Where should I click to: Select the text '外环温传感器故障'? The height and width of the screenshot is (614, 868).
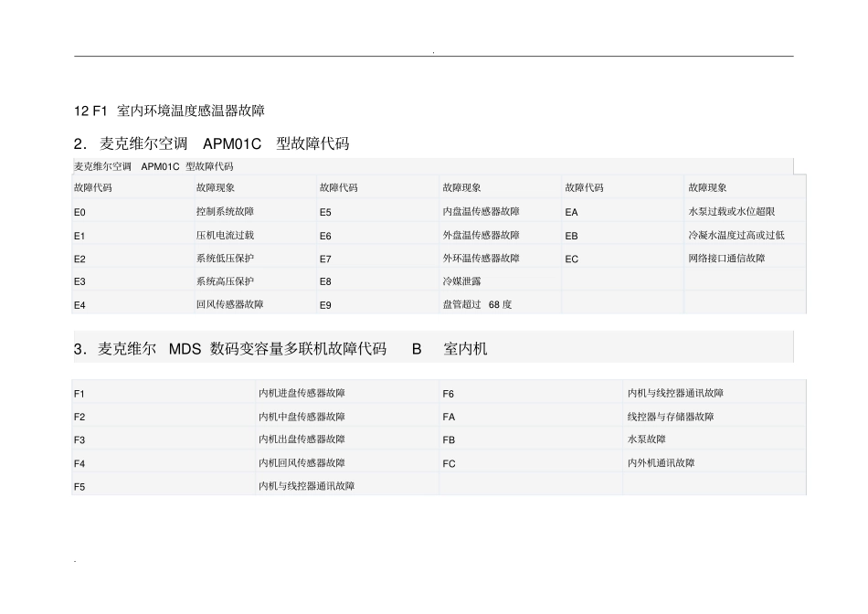pyautogui.click(x=481, y=259)
